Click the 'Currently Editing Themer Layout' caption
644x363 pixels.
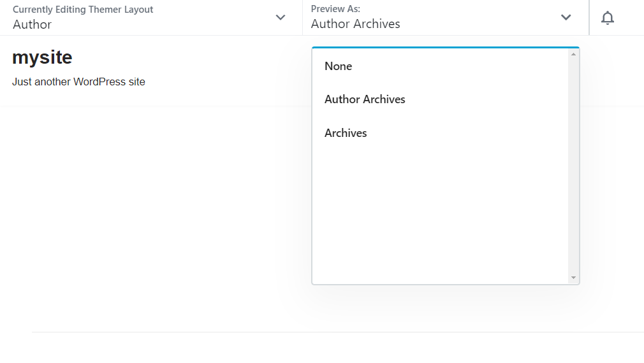pos(83,10)
